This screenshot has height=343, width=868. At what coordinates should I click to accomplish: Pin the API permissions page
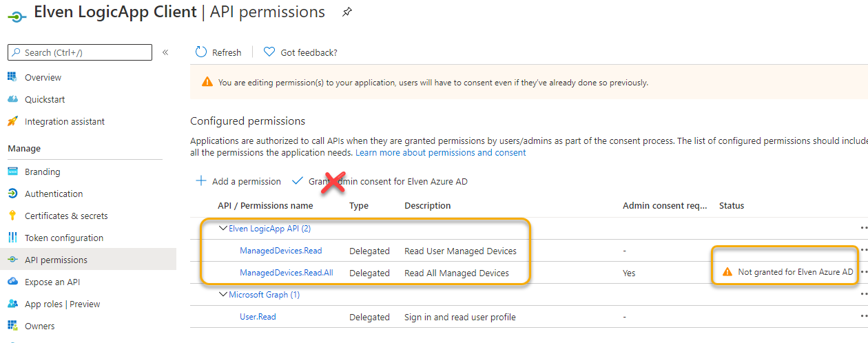[347, 12]
